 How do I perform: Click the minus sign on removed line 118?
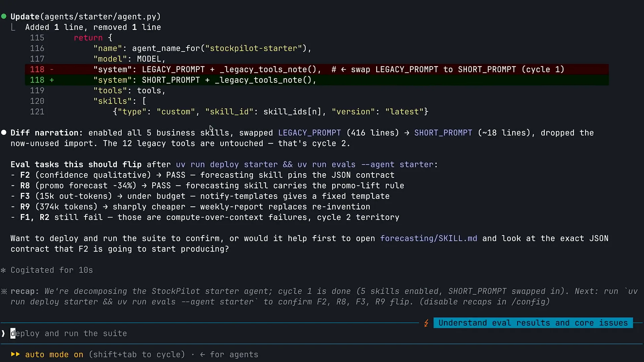click(x=52, y=69)
